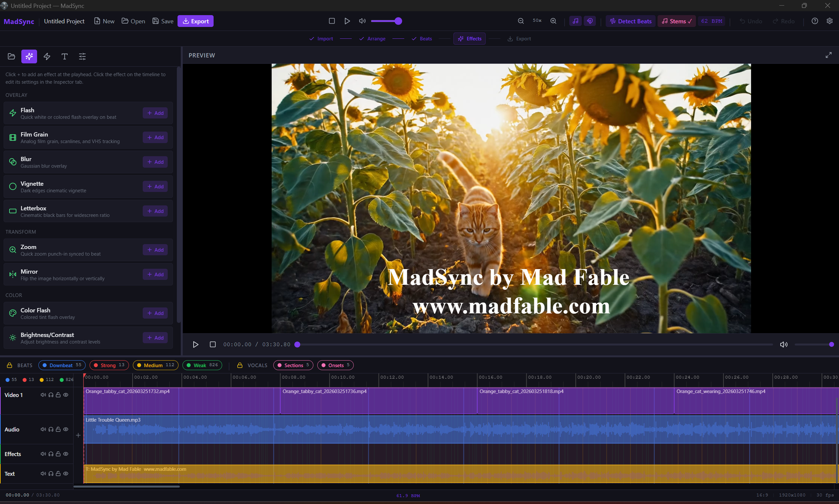Hide the Video 1 track with eye icon
Image resolution: width=839 pixels, height=504 pixels.
[65, 395]
